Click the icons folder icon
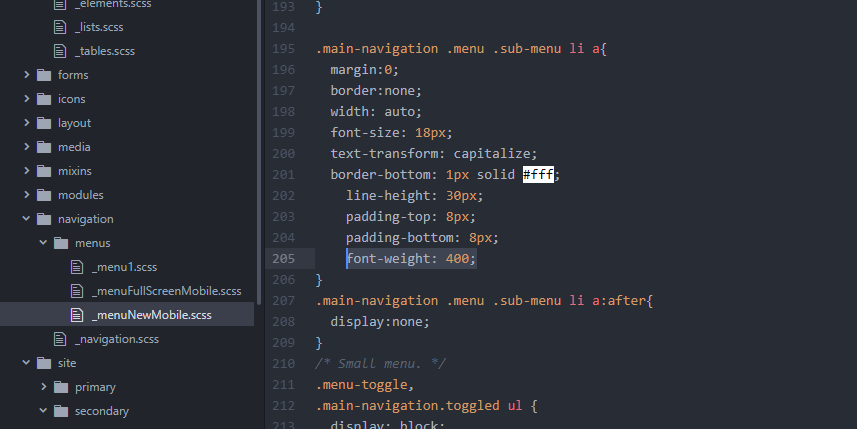Image resolution: width=857 pixels, height=429 pixels. point(43,99)
